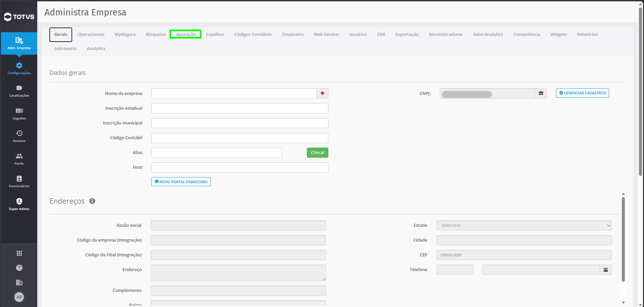The image size is (644, 307).
Task: Click the Endereços scrollbar down arrow
Action: (x=623, y=303)
